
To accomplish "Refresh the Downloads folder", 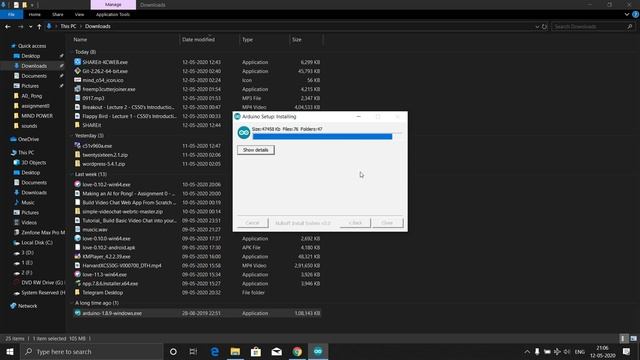I will coord(544,27).
